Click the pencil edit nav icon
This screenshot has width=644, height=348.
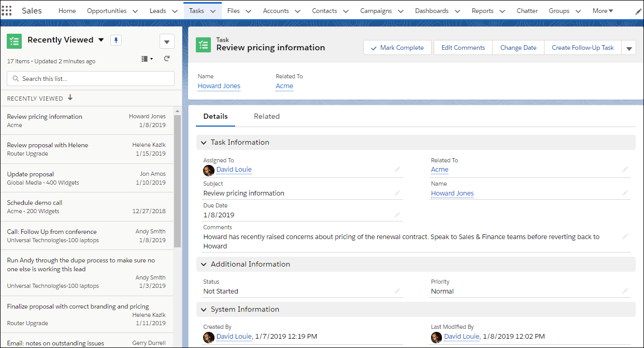638,11
